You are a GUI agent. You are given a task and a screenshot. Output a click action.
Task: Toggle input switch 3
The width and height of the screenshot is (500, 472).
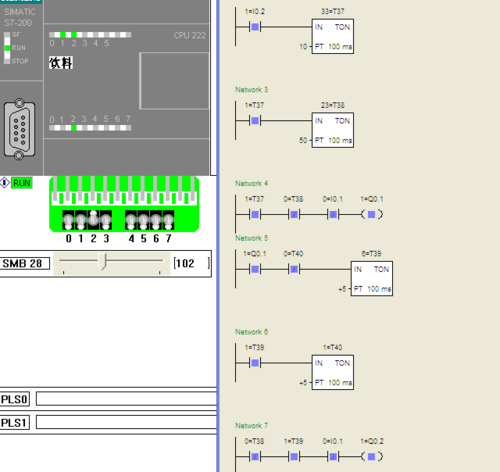click(x=106, y=220)
